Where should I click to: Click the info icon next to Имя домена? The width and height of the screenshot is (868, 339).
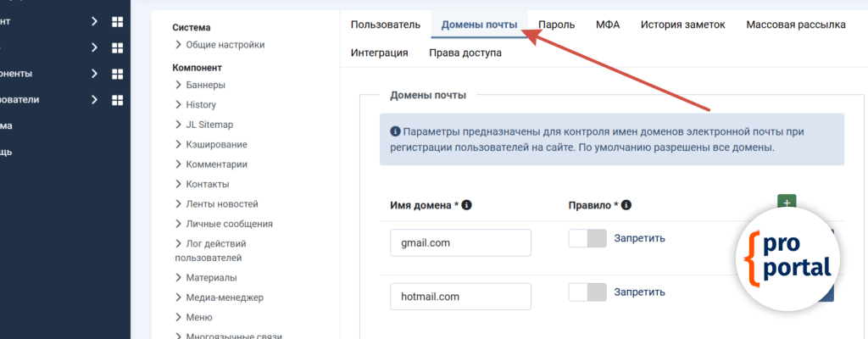(x=466, y=205)
